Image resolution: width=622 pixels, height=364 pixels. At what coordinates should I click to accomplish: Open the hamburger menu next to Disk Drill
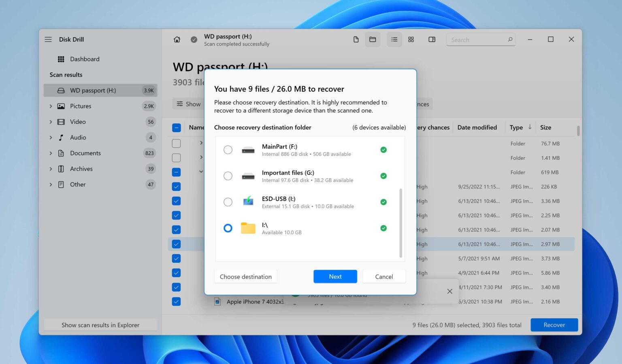(x=48, y=39)
